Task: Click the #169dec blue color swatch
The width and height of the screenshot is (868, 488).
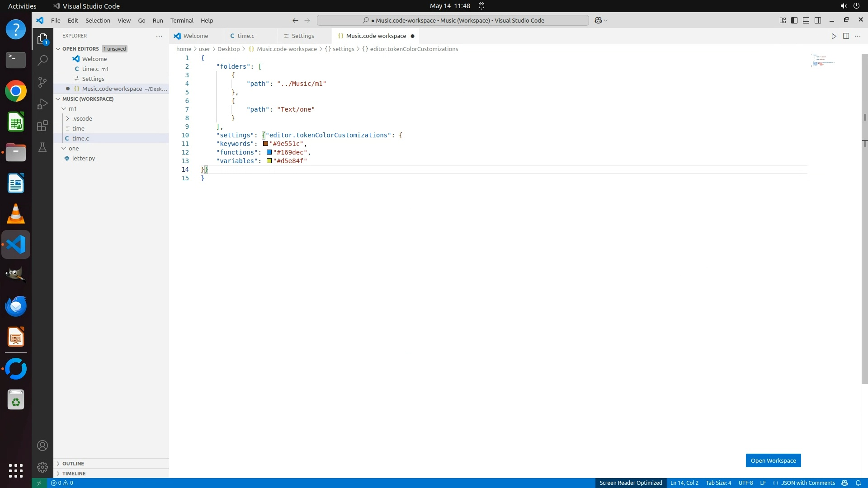Action: click(269, 152)
